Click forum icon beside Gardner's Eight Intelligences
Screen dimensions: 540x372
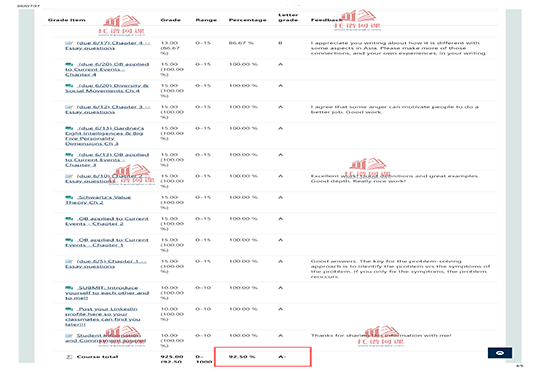69,128
